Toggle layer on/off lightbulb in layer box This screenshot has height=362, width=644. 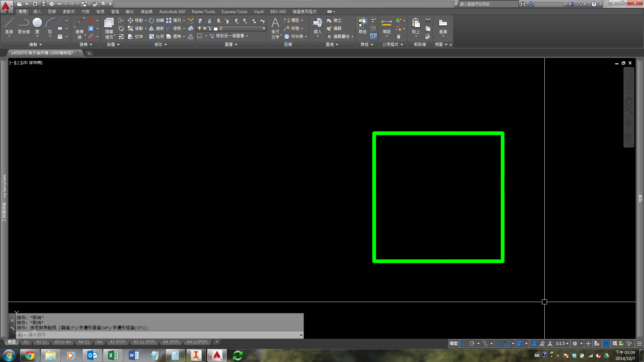point(200,28)
